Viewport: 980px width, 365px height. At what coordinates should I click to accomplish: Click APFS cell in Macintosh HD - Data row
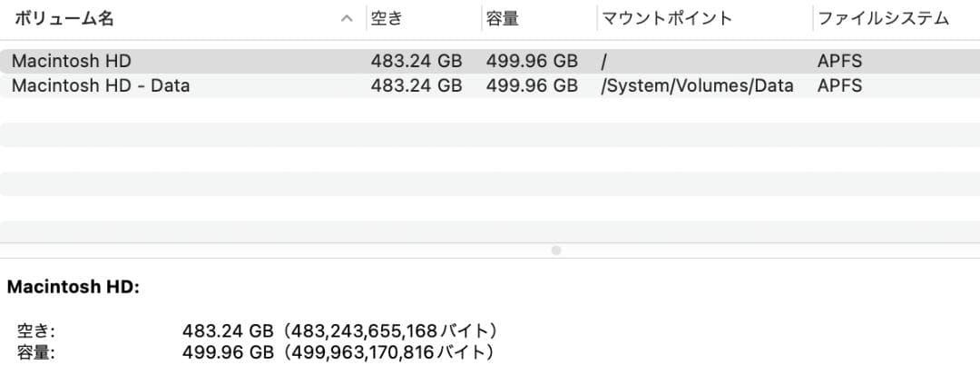point(839,85)
